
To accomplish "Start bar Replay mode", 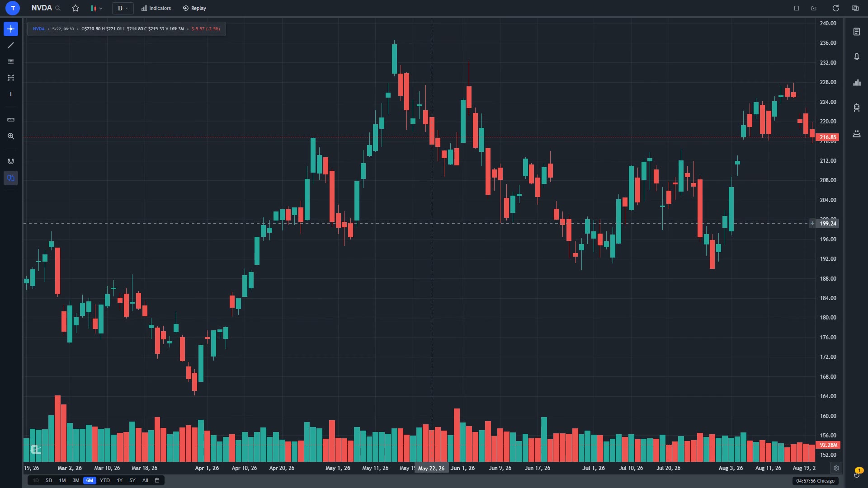I will (x=194, y=8).
